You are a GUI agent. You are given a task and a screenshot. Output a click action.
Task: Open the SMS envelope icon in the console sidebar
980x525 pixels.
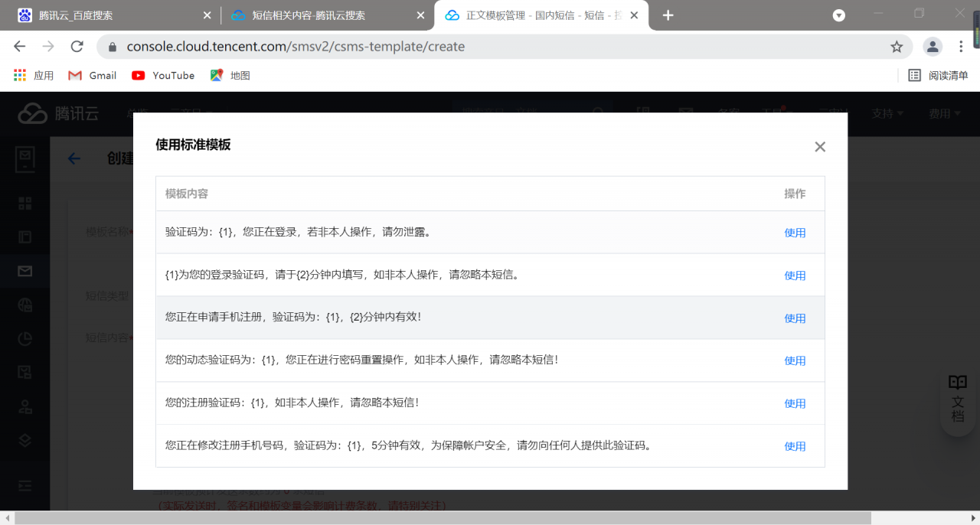pyautogui.click(x=25, y=271)
